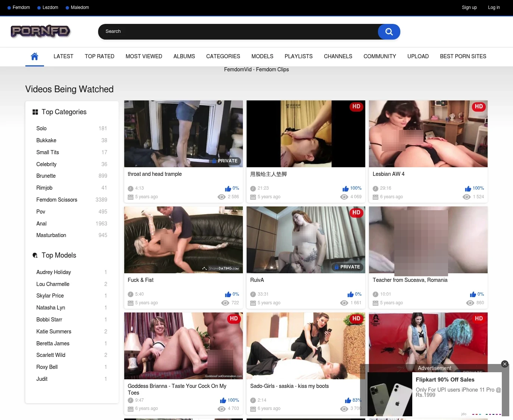
Task: Open the Pov category in the sidebar
Action: 41,212
